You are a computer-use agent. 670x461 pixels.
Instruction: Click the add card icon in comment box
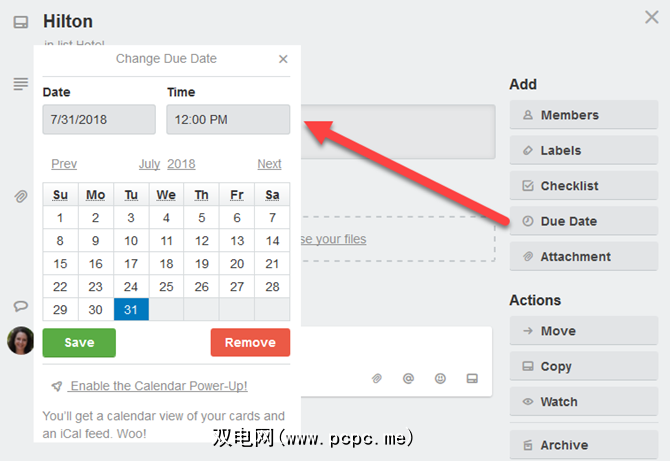point(472,379)
